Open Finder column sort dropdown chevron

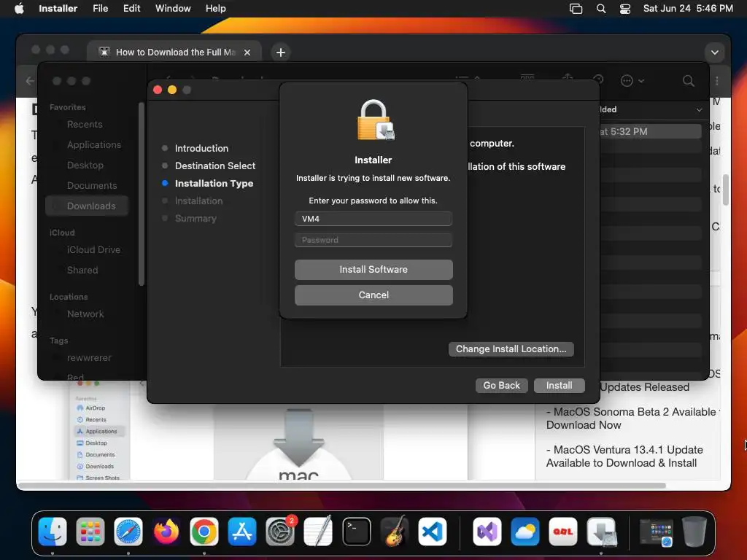click(x=699, y=109)
